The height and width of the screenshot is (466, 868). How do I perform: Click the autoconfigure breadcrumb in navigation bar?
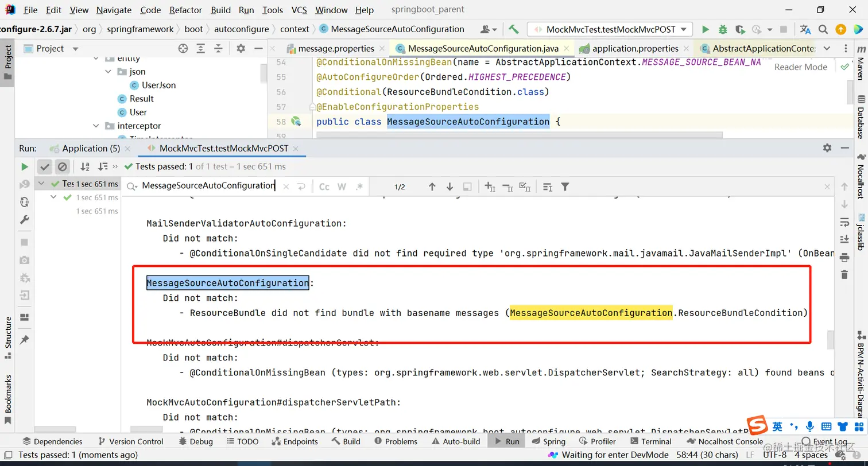pyautogui.click(x=242, y=29)
